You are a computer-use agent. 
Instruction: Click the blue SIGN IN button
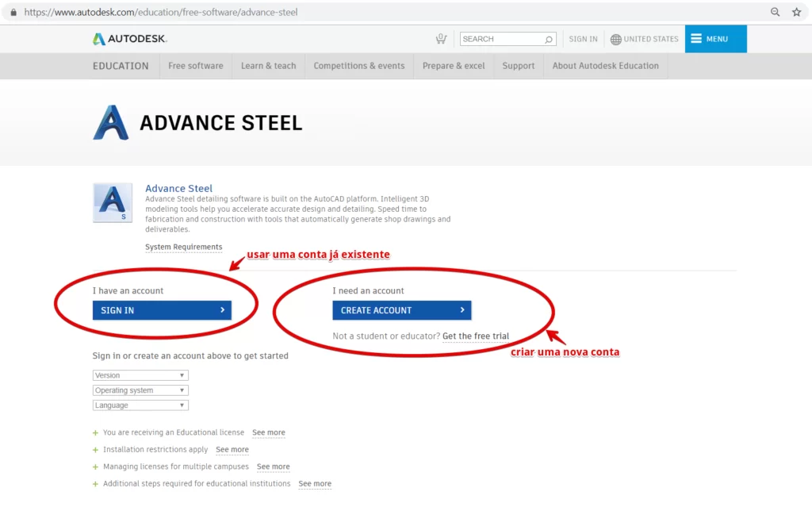pos(162,310)
